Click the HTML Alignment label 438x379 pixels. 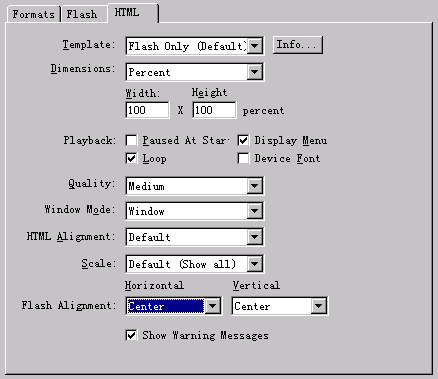[x=71, y=237]
